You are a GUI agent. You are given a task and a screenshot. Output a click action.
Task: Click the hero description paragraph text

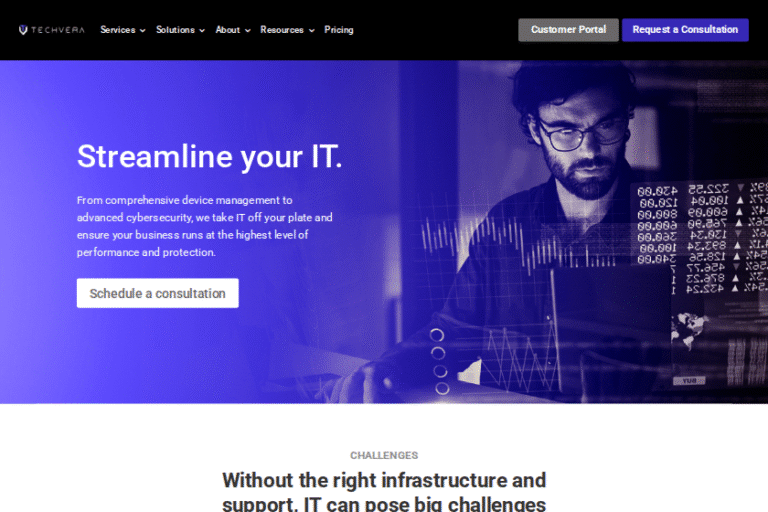click(x=205, y=226)
